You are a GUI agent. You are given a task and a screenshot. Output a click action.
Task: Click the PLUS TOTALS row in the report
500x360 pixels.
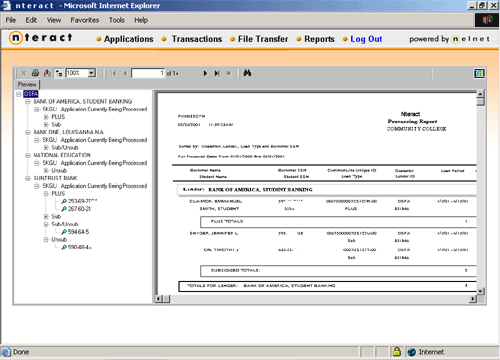click(x=338, y=222)
